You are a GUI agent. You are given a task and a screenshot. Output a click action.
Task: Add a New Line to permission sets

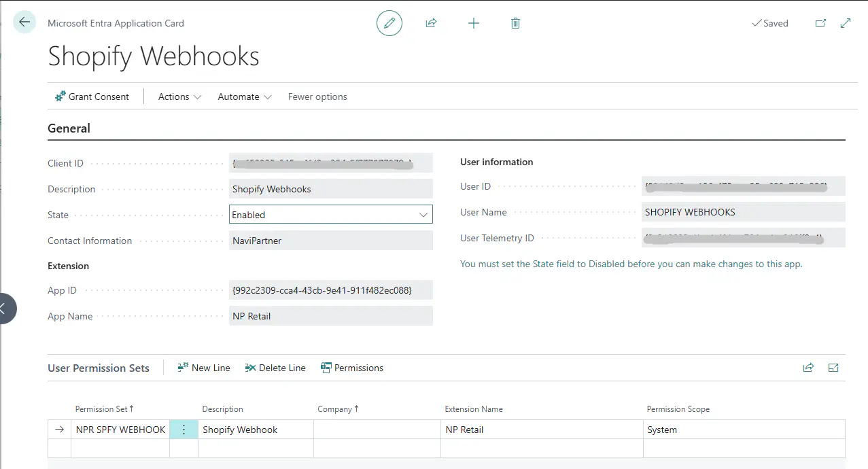(204, 368)
